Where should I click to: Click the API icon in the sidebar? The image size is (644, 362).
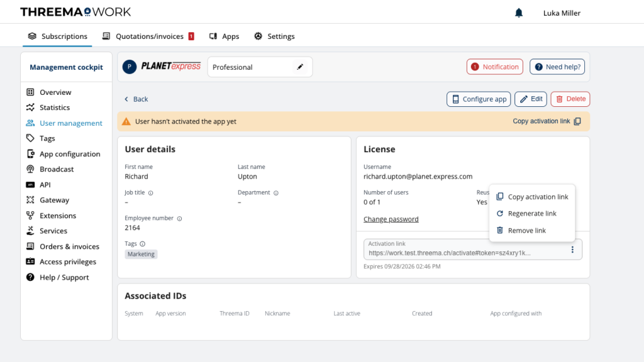coord(30,185)
